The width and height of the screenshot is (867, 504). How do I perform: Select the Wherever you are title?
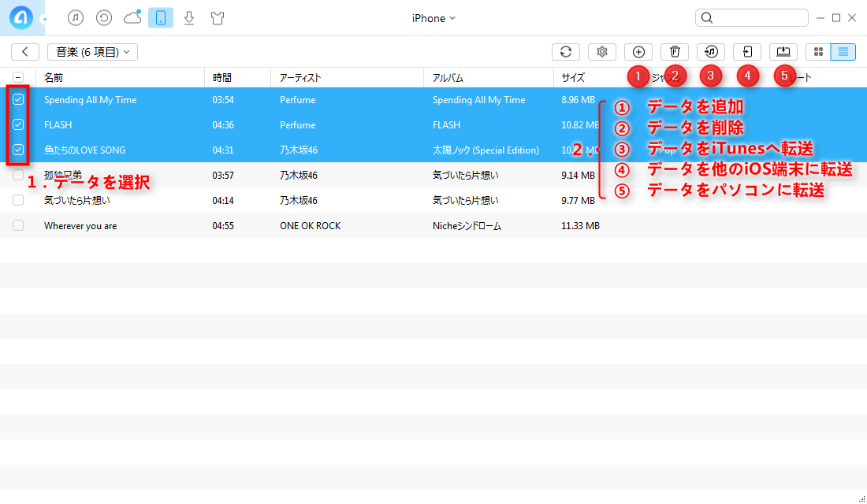point(80,226)
